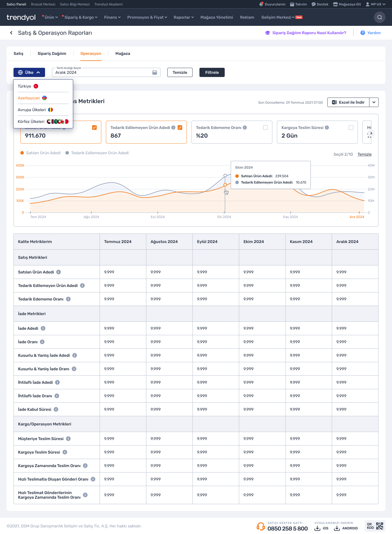Viewport: 392px width, 534px height.
Task: Go back using the left arrow icon
Action: [x=11, y=33]
